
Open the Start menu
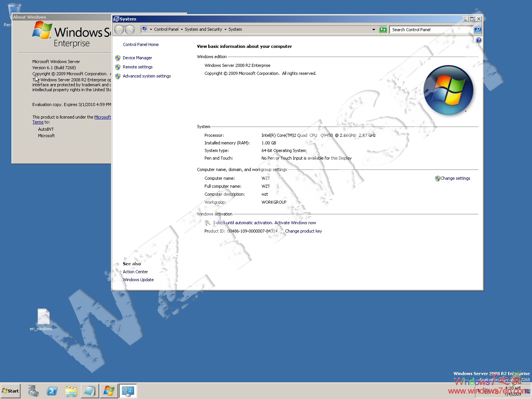[10, 391]
